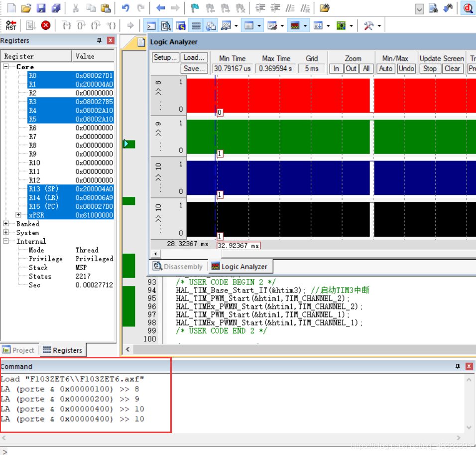Screen dimensions: 476x455
Task: Toggle the Call Stack window button
Action: [x=211, y=26]
